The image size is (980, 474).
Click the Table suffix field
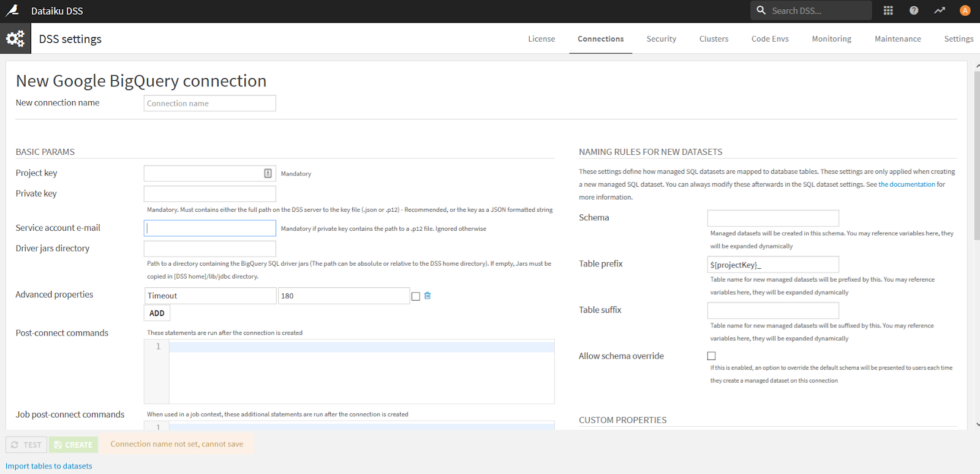(x=773, y=310)
